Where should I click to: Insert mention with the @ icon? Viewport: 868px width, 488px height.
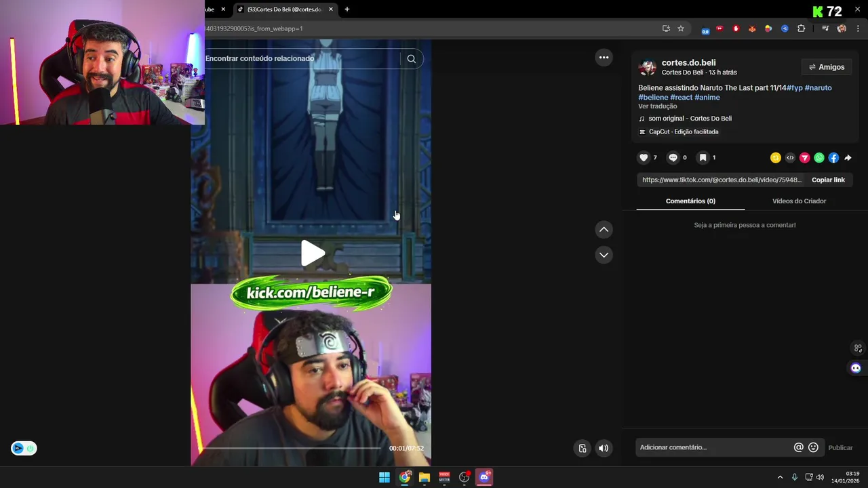point(798,447)
